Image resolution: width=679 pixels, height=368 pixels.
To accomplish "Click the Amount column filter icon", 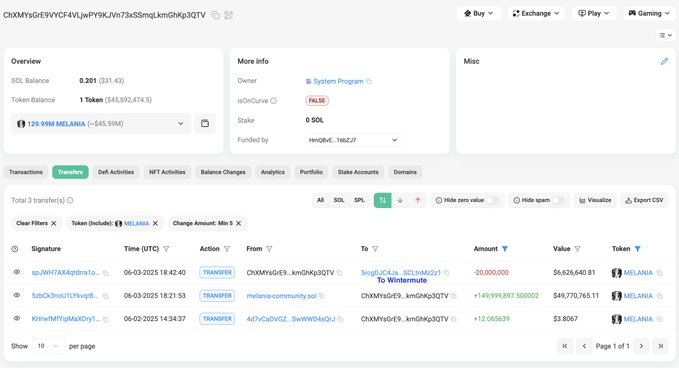I will click(x=504, y=249).
